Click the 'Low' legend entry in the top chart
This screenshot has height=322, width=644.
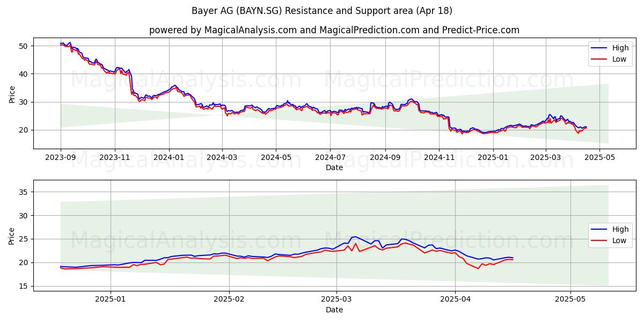(x=619, y=59)
